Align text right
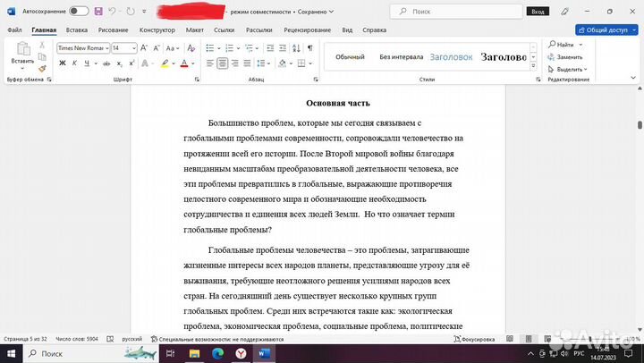This screenshot has height=363, width=644. [x=234, y=63]
